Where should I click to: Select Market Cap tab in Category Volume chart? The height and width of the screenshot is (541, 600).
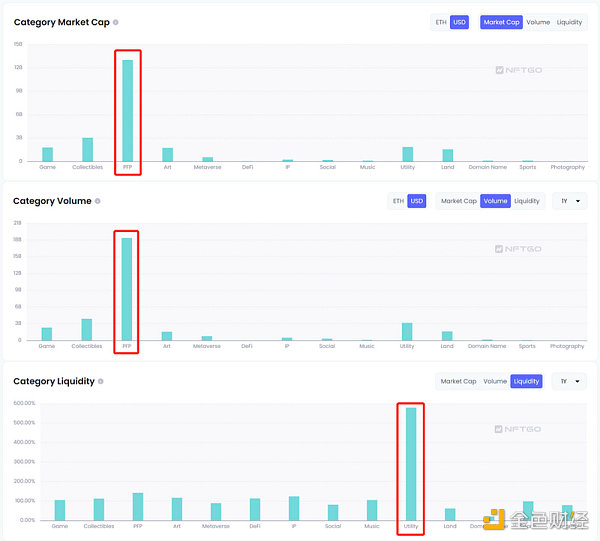coord(459,201)
